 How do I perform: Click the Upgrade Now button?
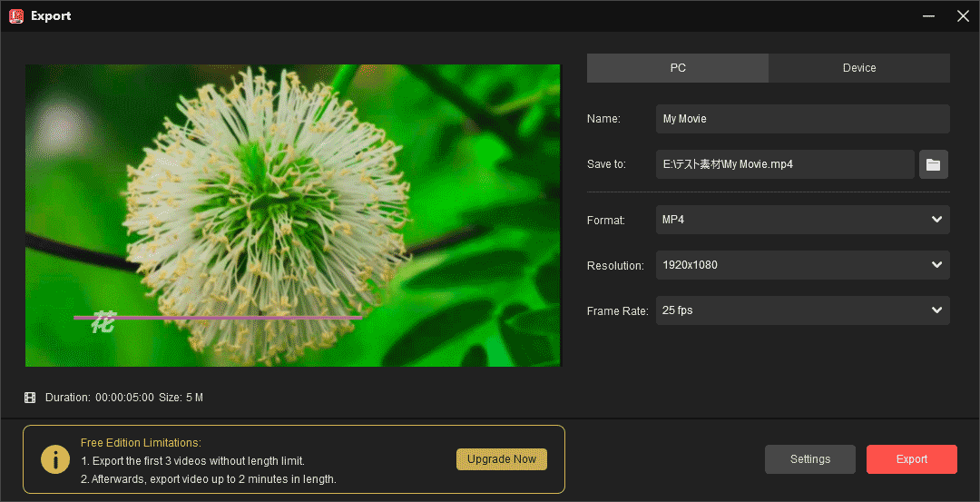501,459
